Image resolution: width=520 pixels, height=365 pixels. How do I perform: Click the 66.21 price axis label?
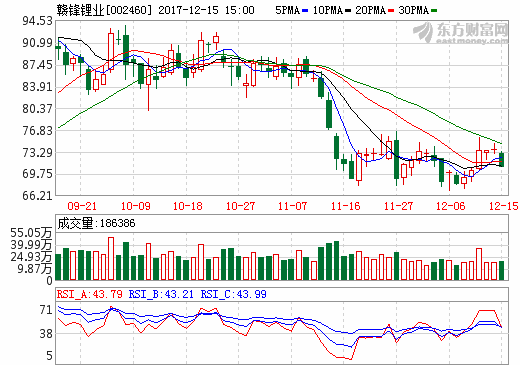[38, 196]
